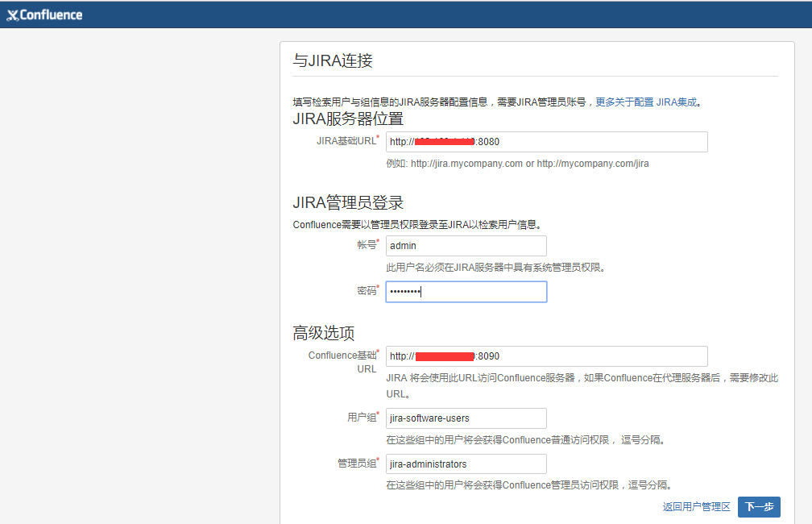Click the 密码 password field
The width and height of the screenshot is (812, 524).
pos(466,292)
